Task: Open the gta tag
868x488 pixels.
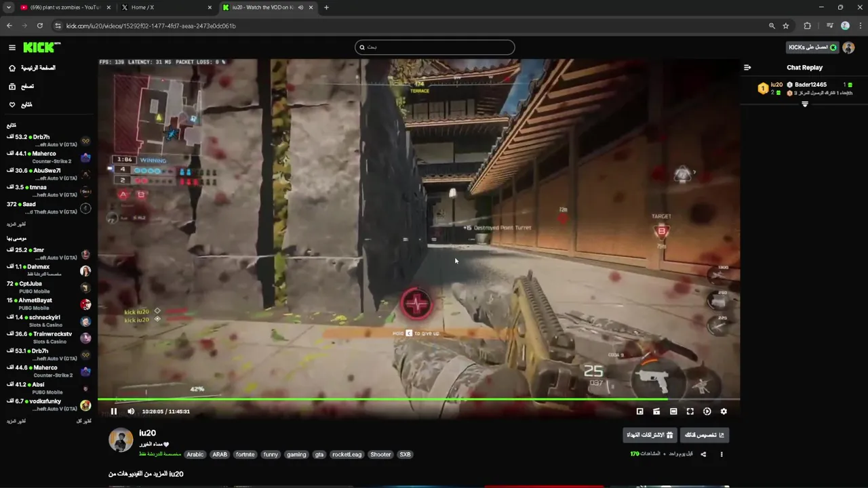Action: pyautogui.click(x=319, y=455)
